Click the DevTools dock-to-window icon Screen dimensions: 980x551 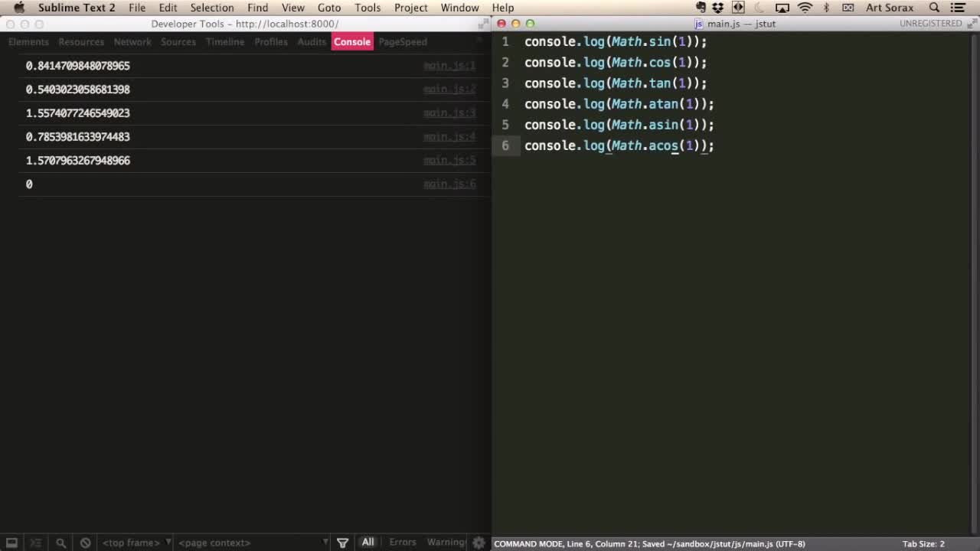(x=12, y=543)
